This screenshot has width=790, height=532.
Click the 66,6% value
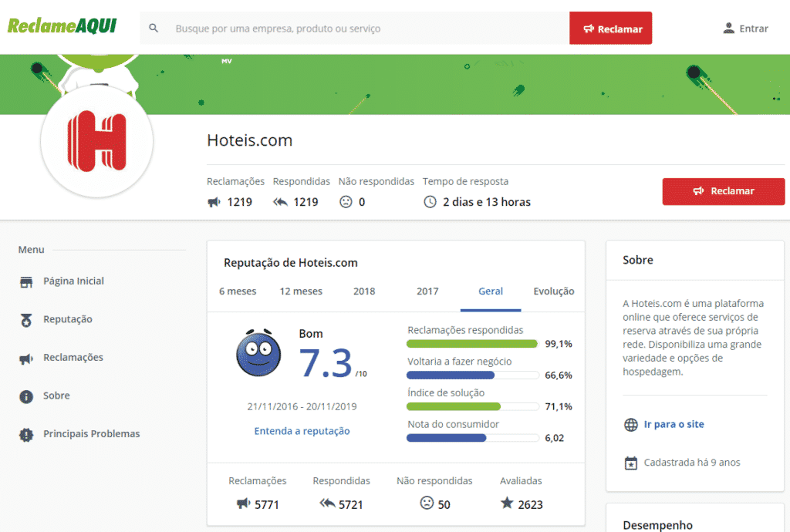pos(559,375)
